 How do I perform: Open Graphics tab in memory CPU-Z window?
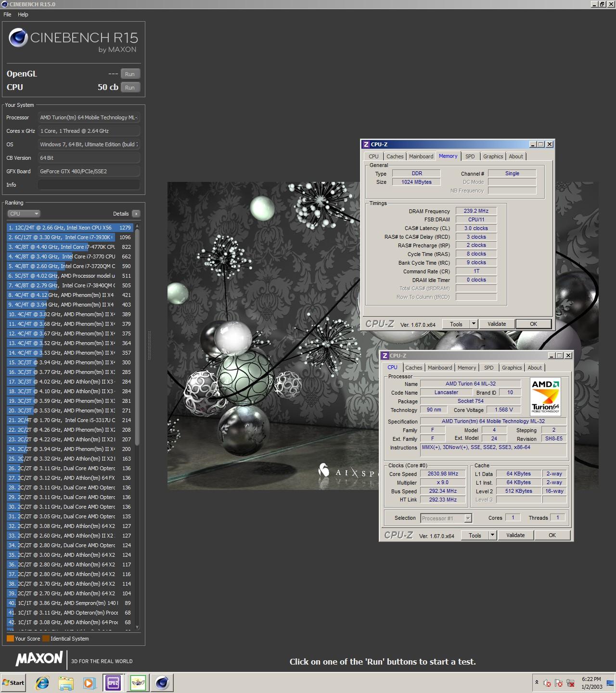(493, 156)
